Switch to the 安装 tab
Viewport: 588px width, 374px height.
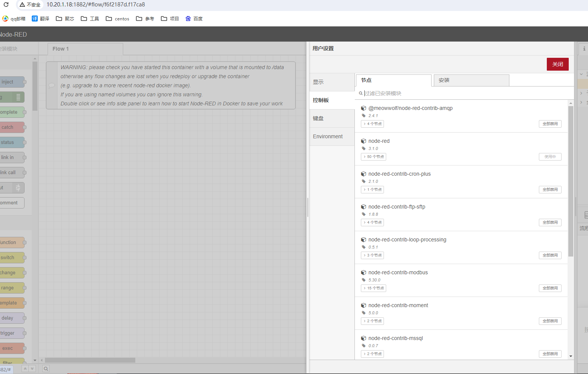[x=471, y=80]
